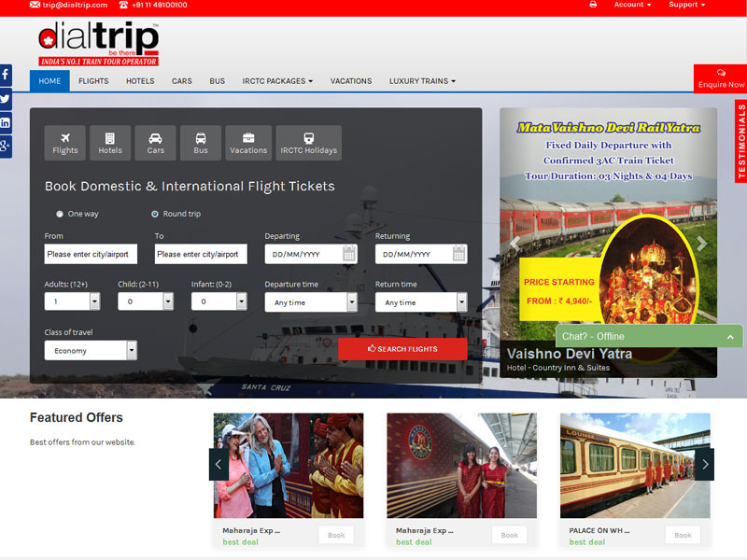The width and height of the screenshot is (747, 560).
Task: Select the Hotels search tab
Action: pyautogui.click(x=110, y=143)
